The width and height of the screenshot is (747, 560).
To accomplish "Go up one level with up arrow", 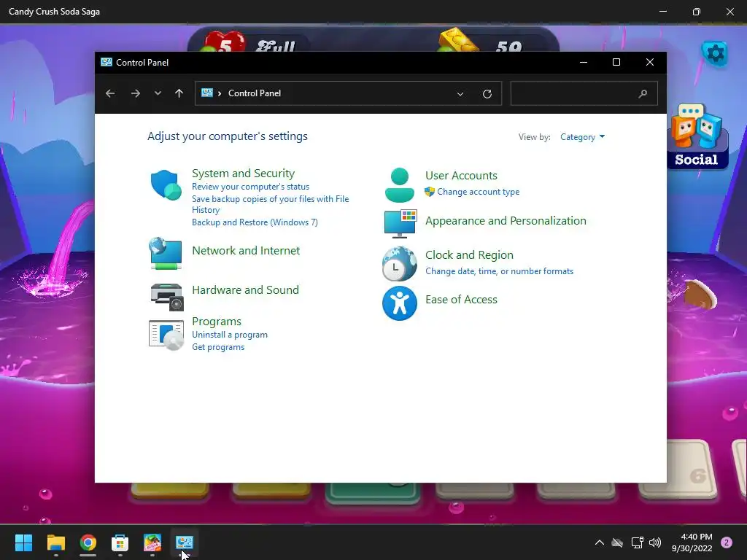I will 179,93.
